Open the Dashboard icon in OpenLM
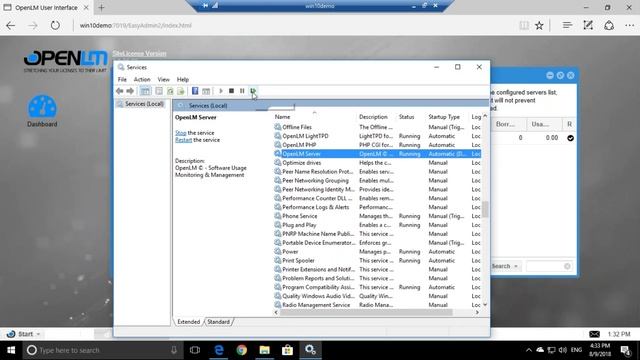The width and height of the screenshot is (640, 360). click(42, 111)
